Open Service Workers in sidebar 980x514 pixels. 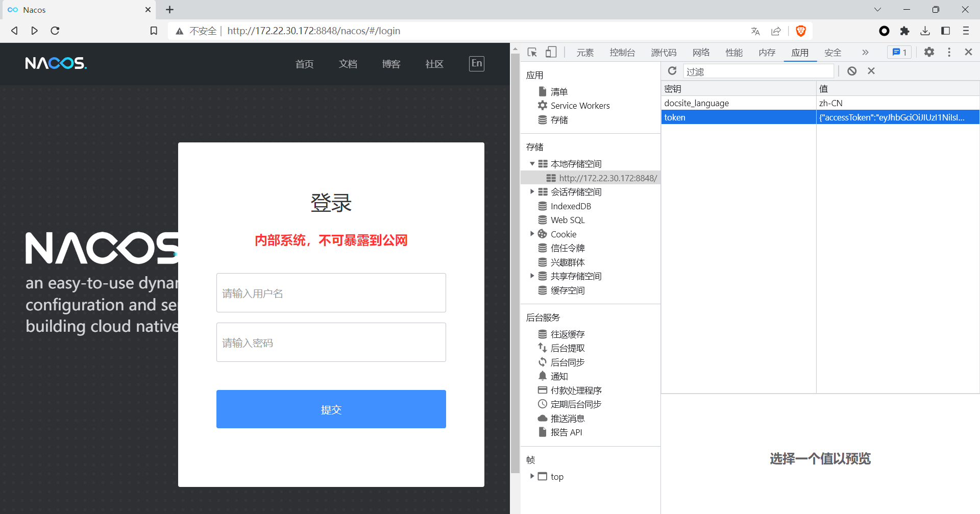pyautogui.click(x=580, y=106)
